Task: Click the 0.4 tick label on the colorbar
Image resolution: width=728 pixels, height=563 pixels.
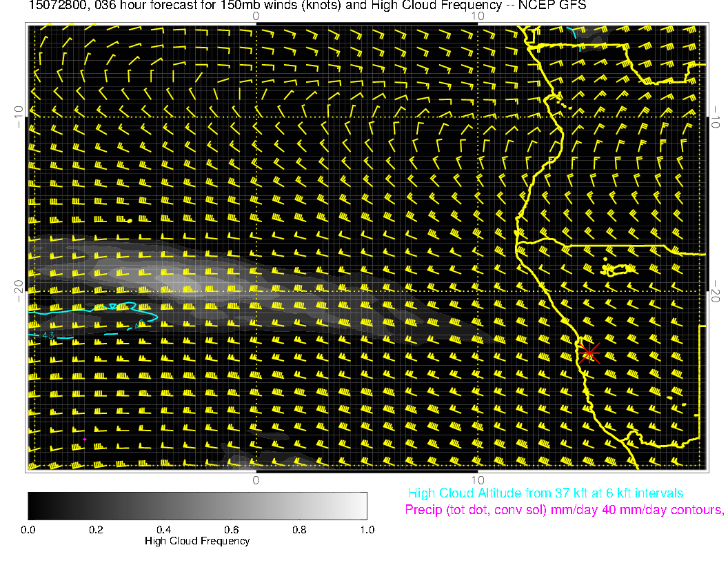Action: (163, 530)
